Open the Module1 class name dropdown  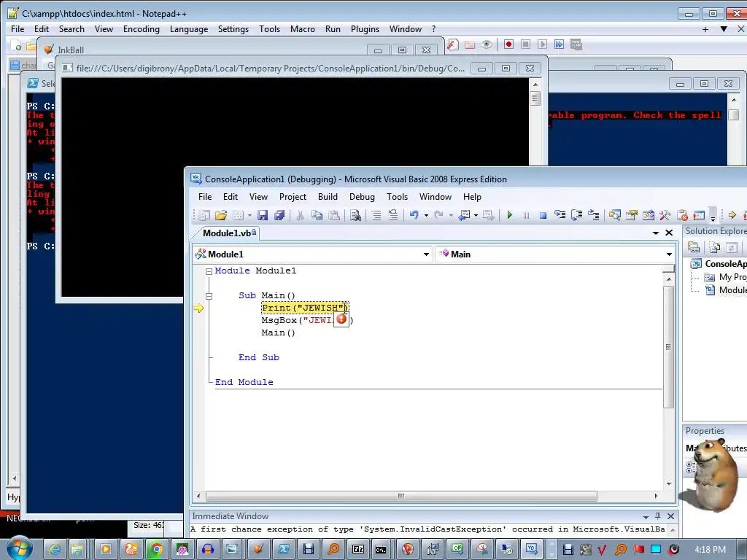(x=426, y=254)
